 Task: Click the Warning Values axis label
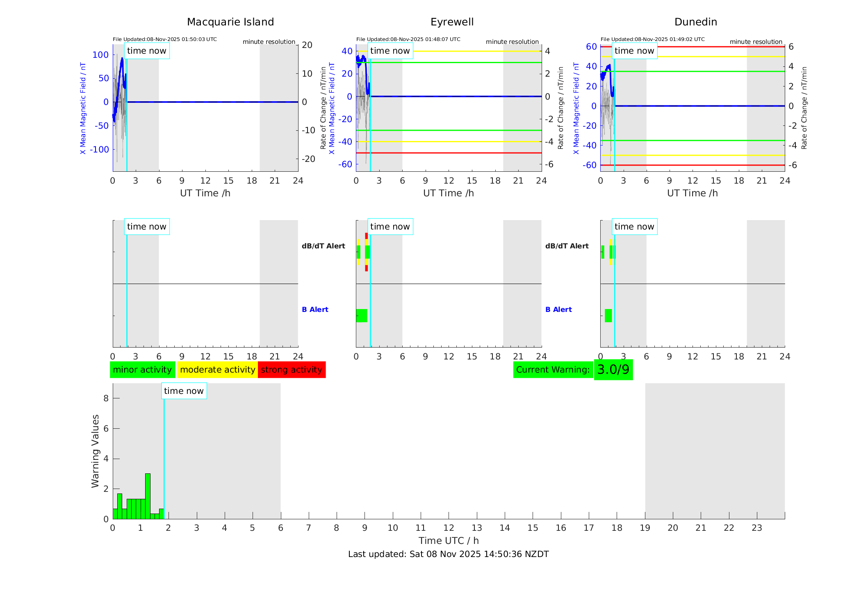click(95, 451)
